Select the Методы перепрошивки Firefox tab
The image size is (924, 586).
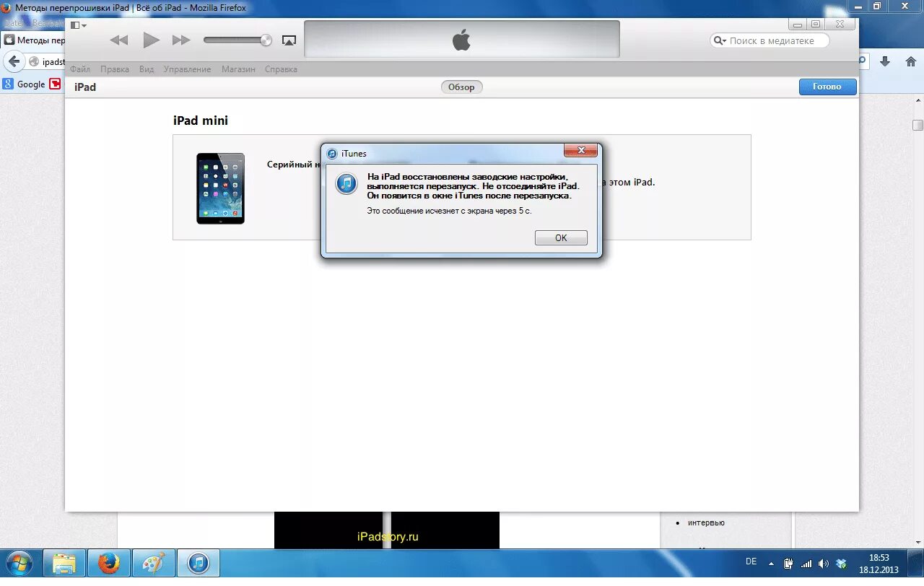tap(33, 40)
